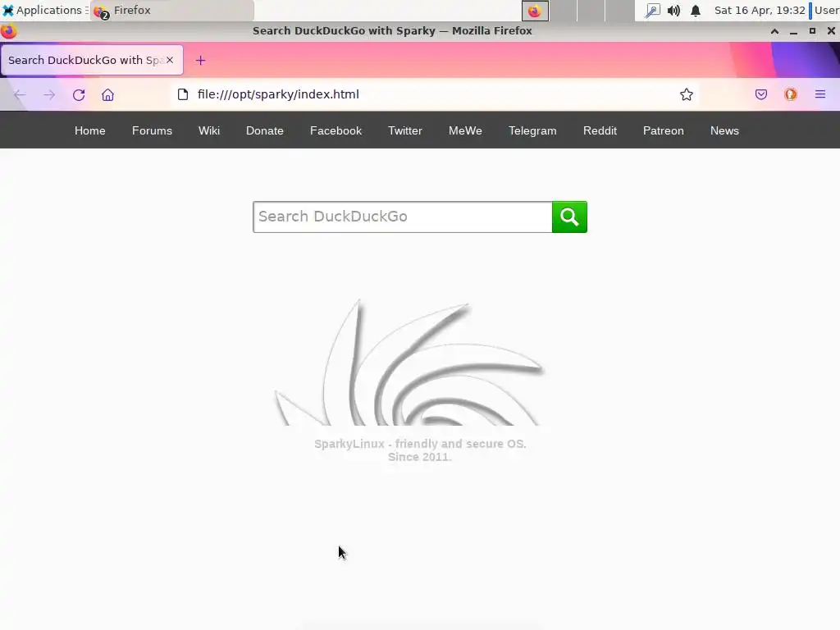Image resolution: width=840 pixels, height=630 pixels.
Task: Focus the Search DuckDuckGo input field
Action: [402, 217]
